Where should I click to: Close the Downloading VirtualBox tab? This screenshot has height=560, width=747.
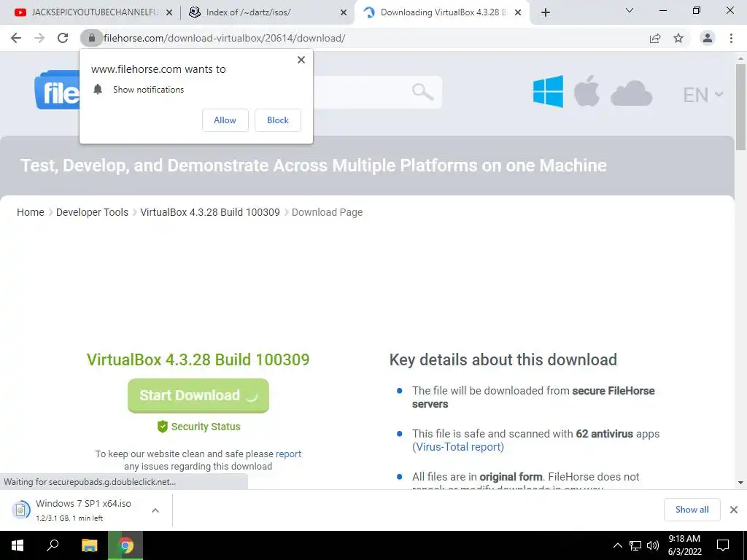pos(518,13)
